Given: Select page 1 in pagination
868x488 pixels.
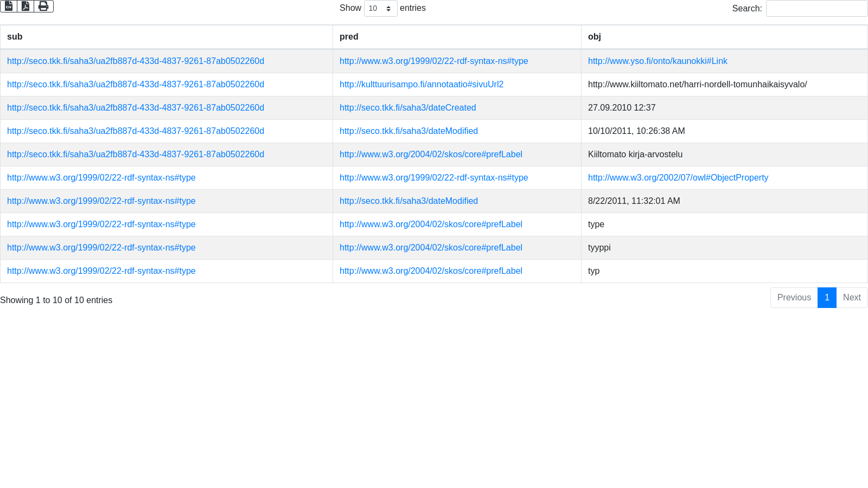Looking at the screenshot, I should (827, 298).
